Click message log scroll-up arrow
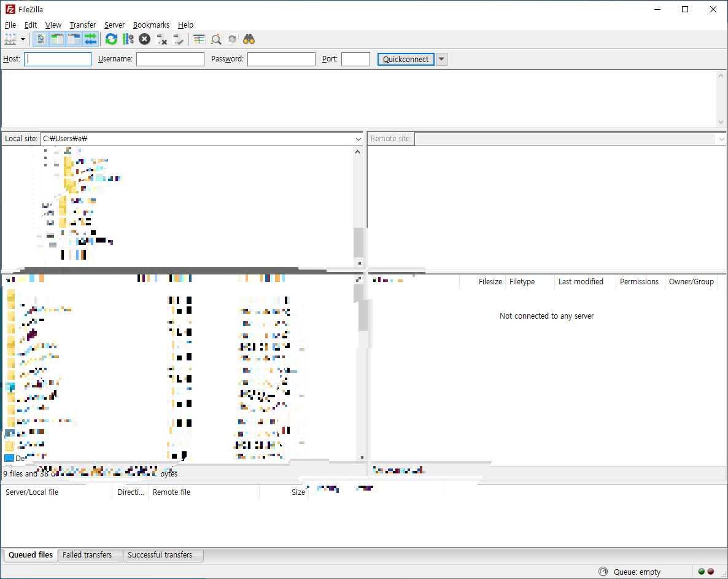Viewport: 728px width, 579px height. (x=721, y=76)
